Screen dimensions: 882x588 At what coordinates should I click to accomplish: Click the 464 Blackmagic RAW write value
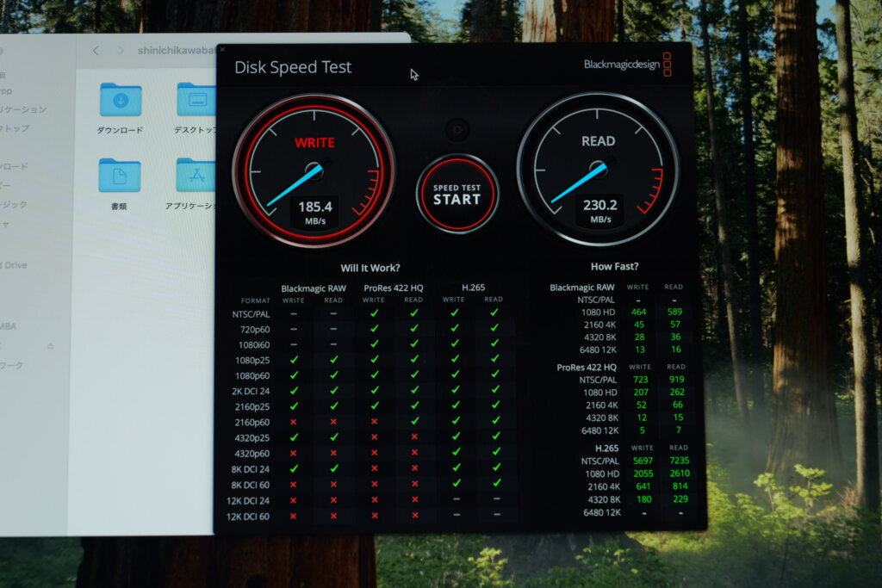click(x=638, y=312)
